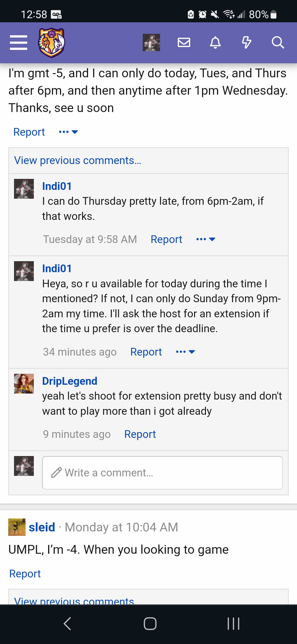This screenshot has height=644, width=297.
Task: Open the user account avatar in header
Action: tap(151, 43)
